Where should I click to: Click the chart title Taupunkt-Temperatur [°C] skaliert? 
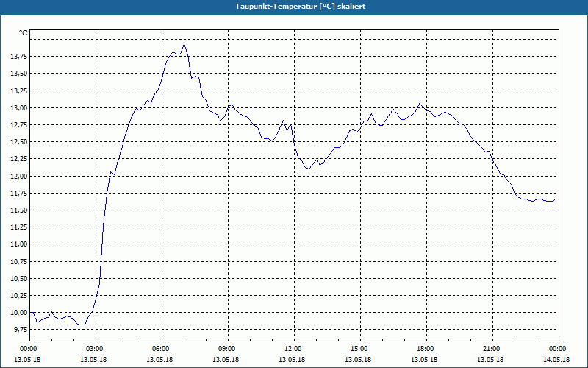tap(300, 7)
